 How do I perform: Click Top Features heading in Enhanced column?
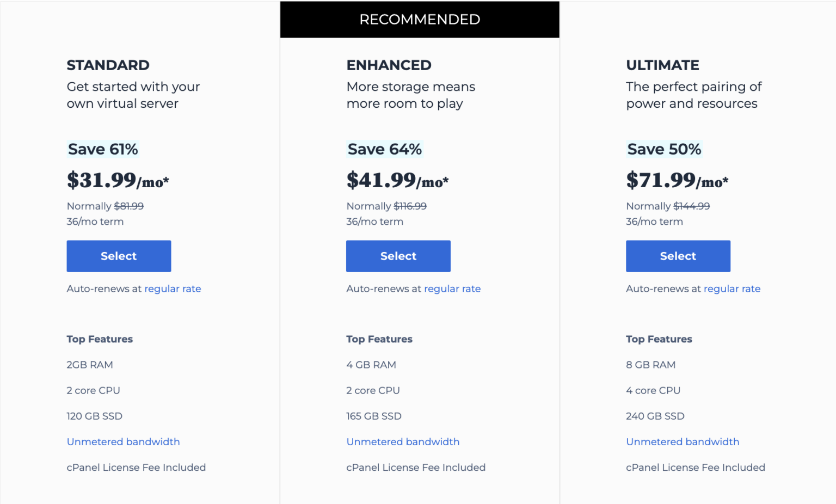(379, 339)
